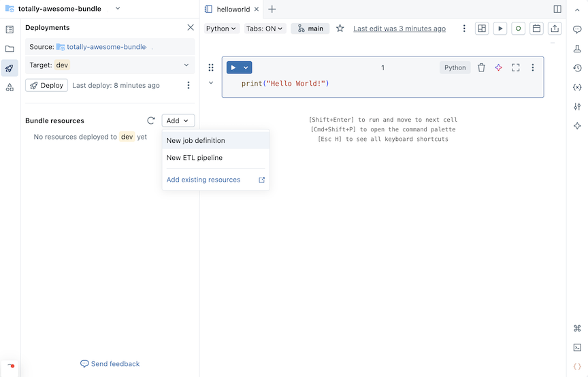The width and height of the screenshot is (588, 377).
Task: Collapse the notebook cell with chevron
Action: [211, 83]
